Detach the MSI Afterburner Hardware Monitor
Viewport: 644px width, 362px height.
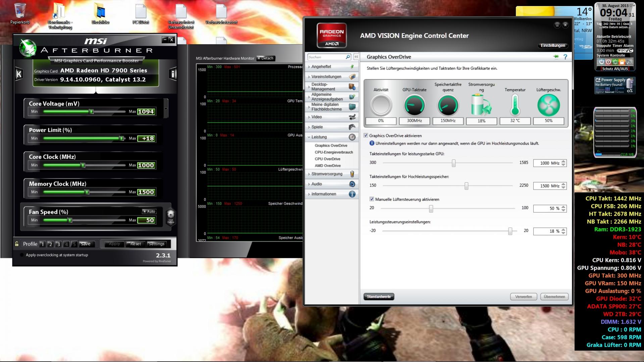(x=265, y=58)
